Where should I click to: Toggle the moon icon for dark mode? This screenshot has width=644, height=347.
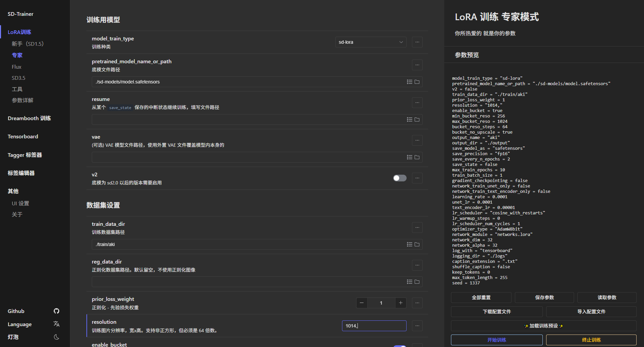click(56, 337)
